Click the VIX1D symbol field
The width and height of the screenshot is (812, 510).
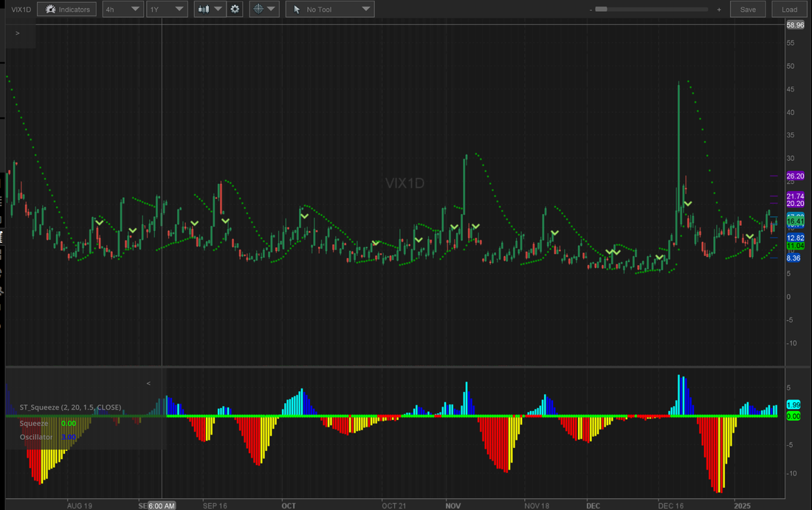click(x=21, y=10)
